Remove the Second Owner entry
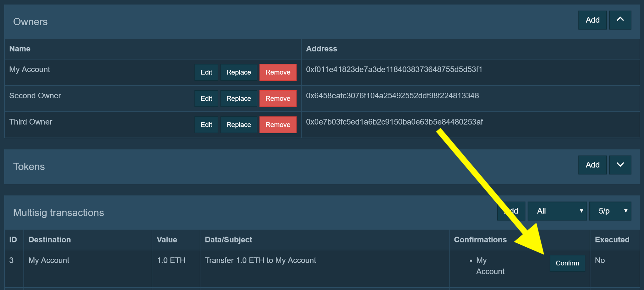Viewport: 644px width, 290px height. coord(278,99)
